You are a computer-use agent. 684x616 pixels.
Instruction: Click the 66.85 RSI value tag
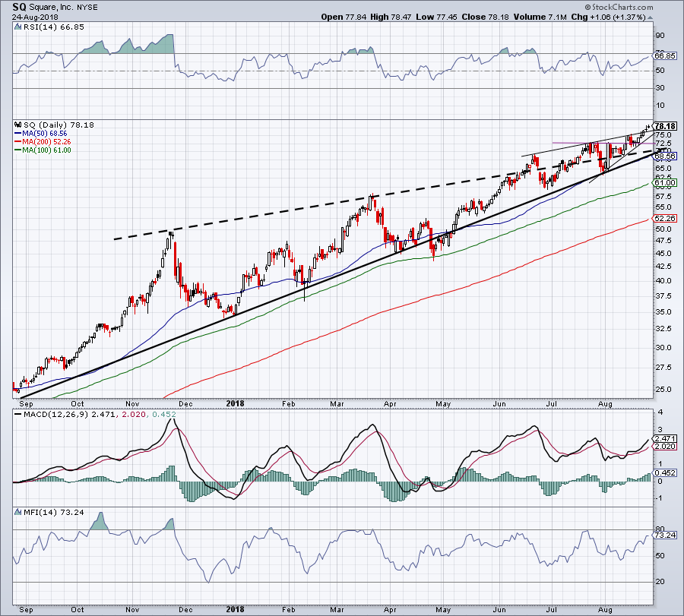tap(665, 55)
